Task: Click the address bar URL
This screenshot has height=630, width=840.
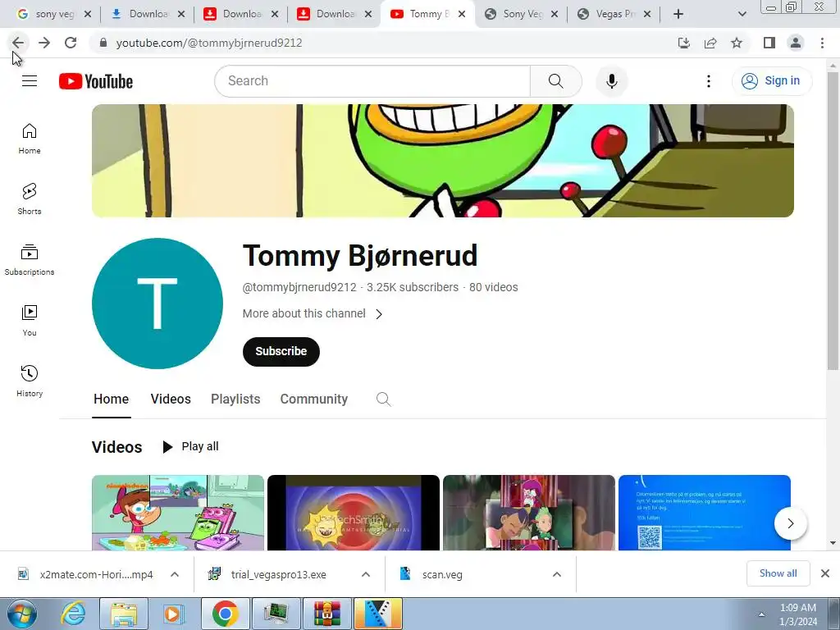Action: tap(209, 43)
